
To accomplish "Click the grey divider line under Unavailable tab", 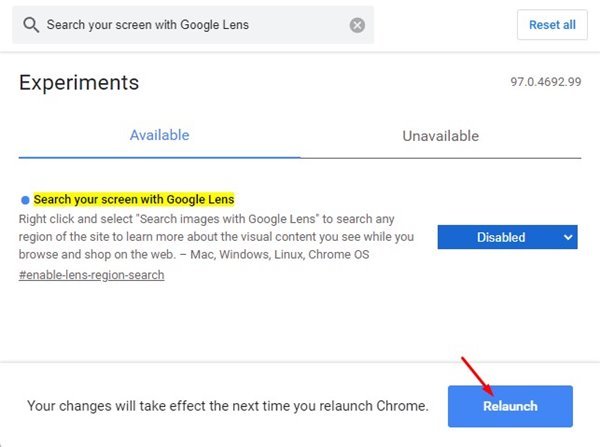I will [441, 158].
